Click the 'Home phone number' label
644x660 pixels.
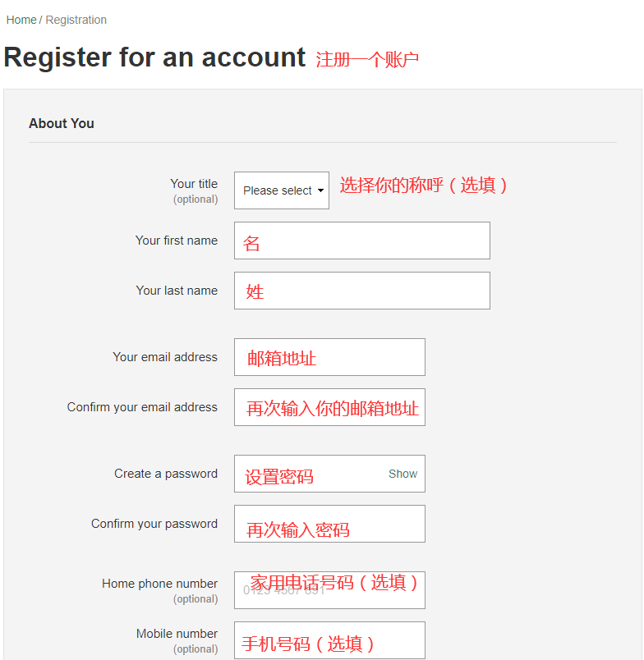[x=159, y=584]
